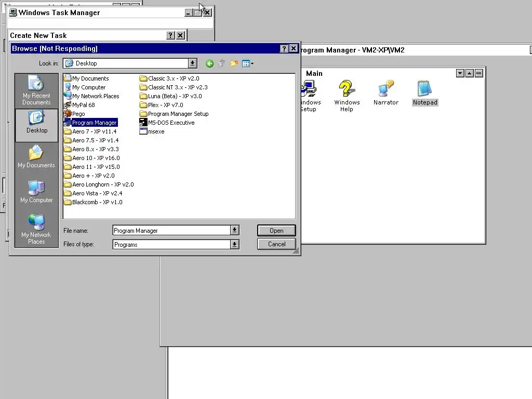Select My Computer in the file list
This screenshot has width=532, height=399.
(85, 87)
